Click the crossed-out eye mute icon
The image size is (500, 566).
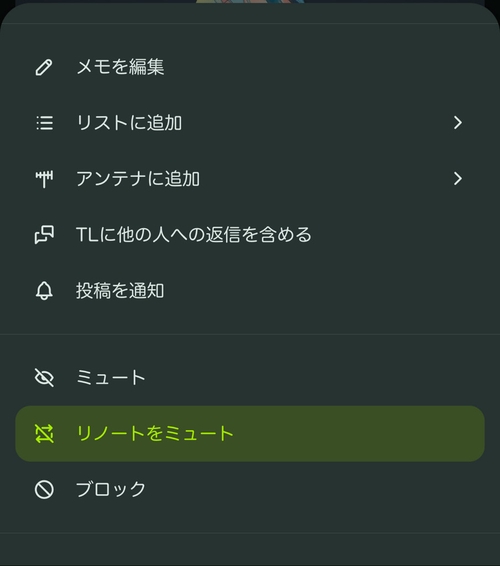(x=44, y=378)
